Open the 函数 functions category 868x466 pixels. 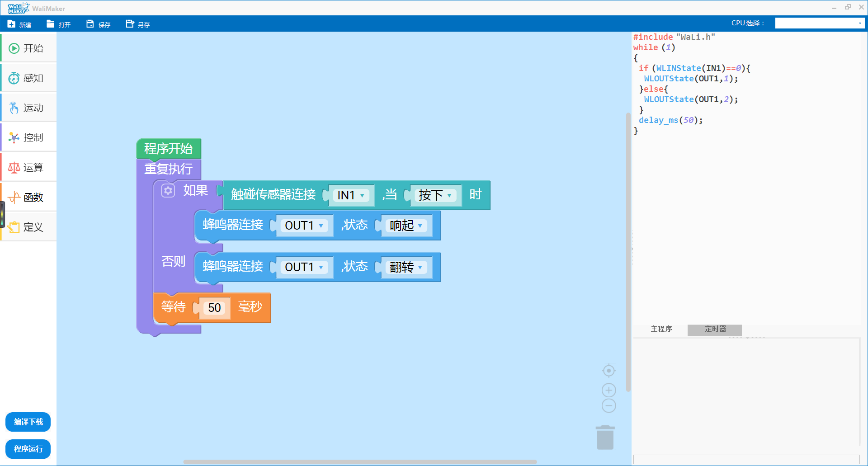click(x=28, y=198)
